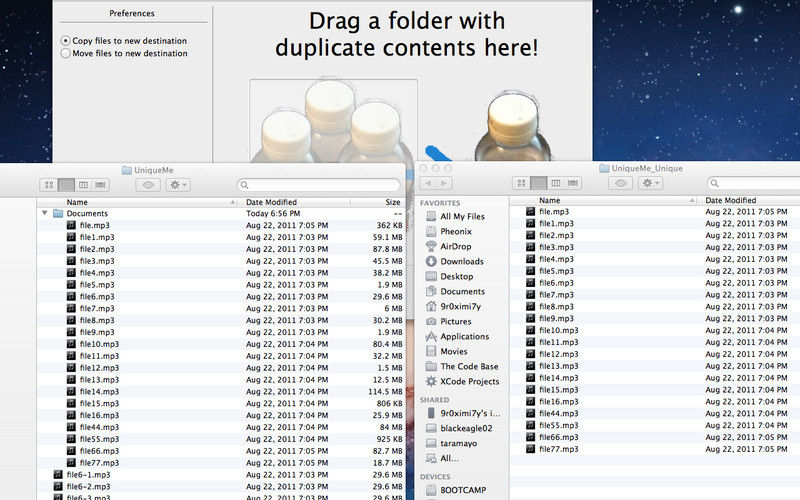Open Pictures in sidebar
800x500 pixels.
[448, 321]
